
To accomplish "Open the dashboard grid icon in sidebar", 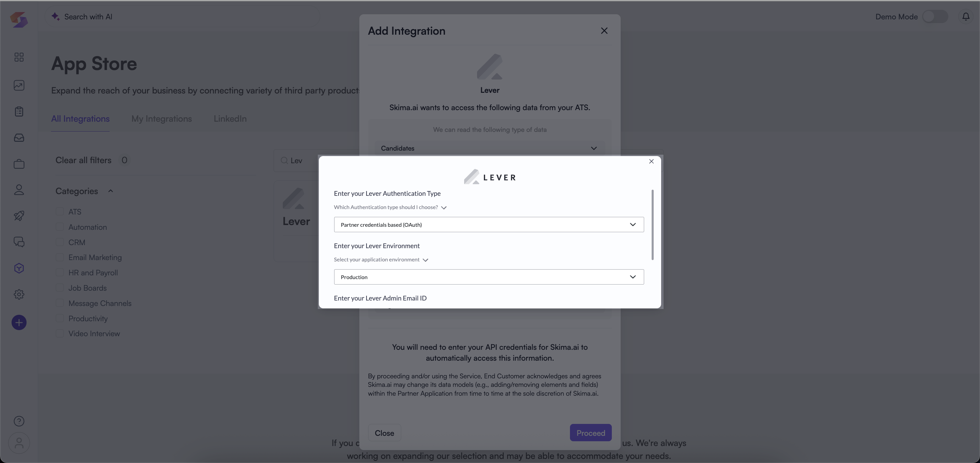I will [x=19, y=57].
